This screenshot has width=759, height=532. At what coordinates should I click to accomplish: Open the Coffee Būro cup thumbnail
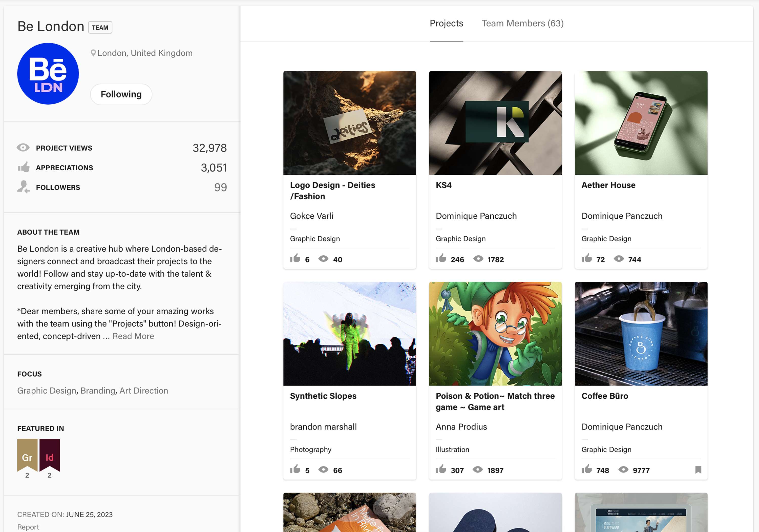(641, 334)
